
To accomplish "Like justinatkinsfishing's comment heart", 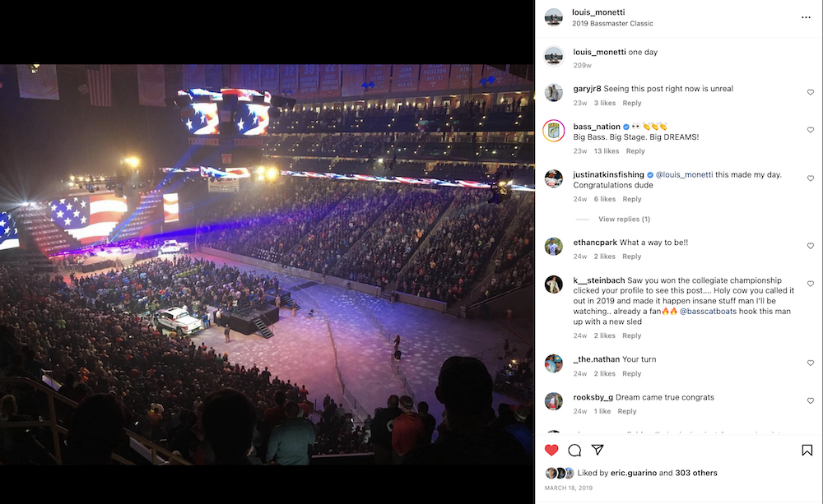I will (811, 178).
